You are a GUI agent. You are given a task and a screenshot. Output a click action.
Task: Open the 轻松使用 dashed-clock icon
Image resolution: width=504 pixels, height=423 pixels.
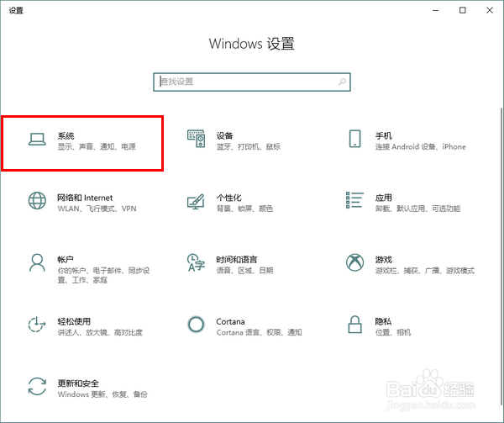tap(37, 325)
